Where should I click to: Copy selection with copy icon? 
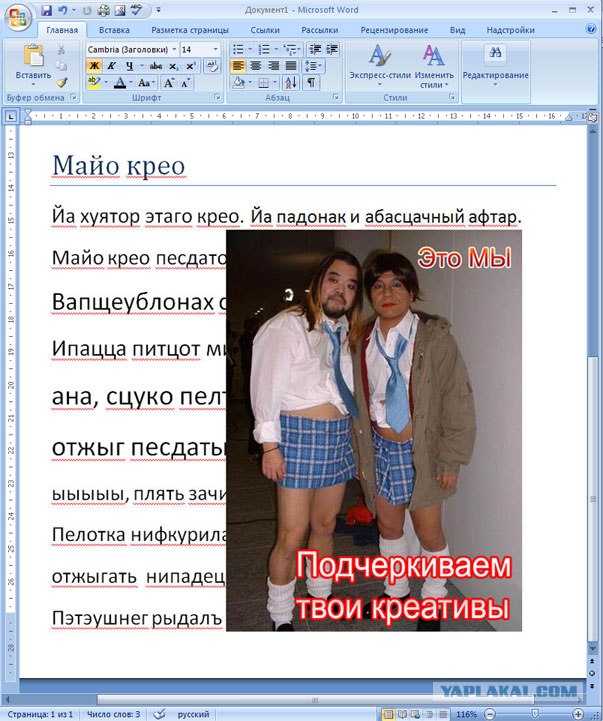point(61,66)
